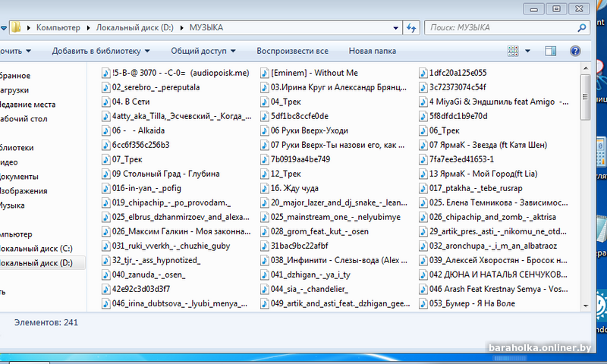This screenshot has width=607, height=364.
Task: Click the folder icon in the address bar
Action: (16, 27)
